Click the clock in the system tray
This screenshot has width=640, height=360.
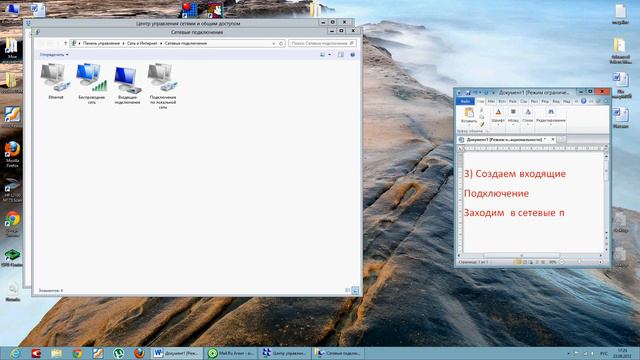tap(622, 353)
